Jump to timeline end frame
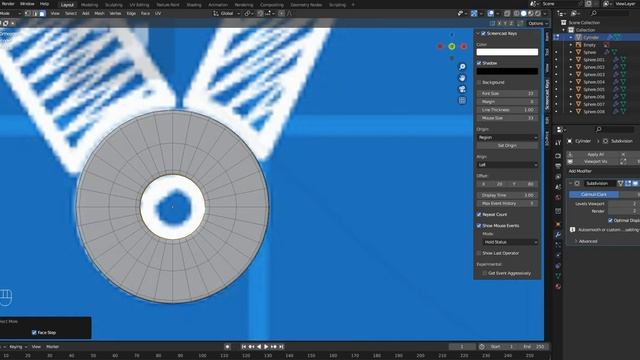Viewport: 640px width, 360px height. pos(281,347)
